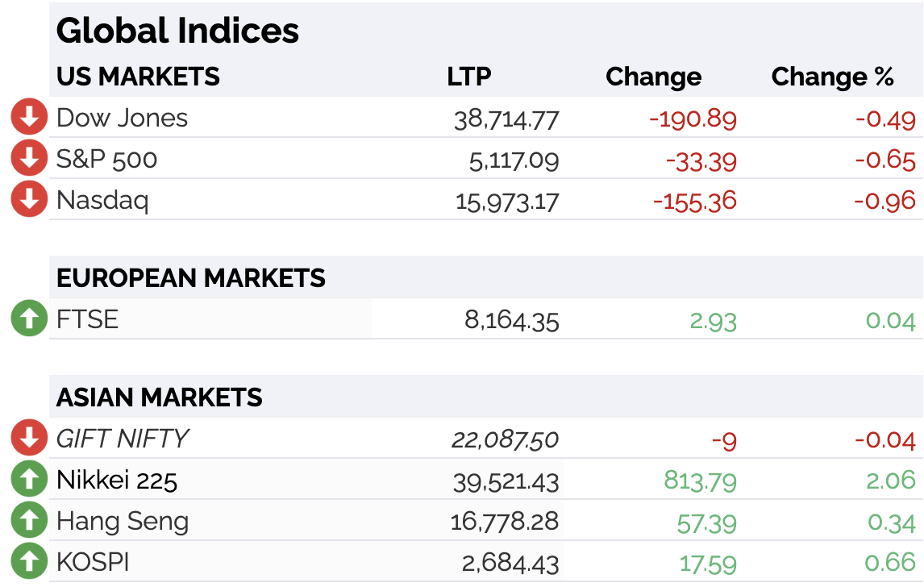This screenshot has height=587, width=924.
Task: Select the EUROPEAN MARKETS section heading
Action: point(191,278)
